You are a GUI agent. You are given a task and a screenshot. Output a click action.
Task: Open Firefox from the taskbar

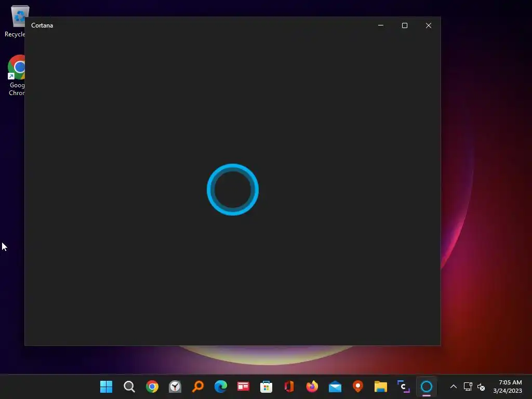[x=312, y=387]
